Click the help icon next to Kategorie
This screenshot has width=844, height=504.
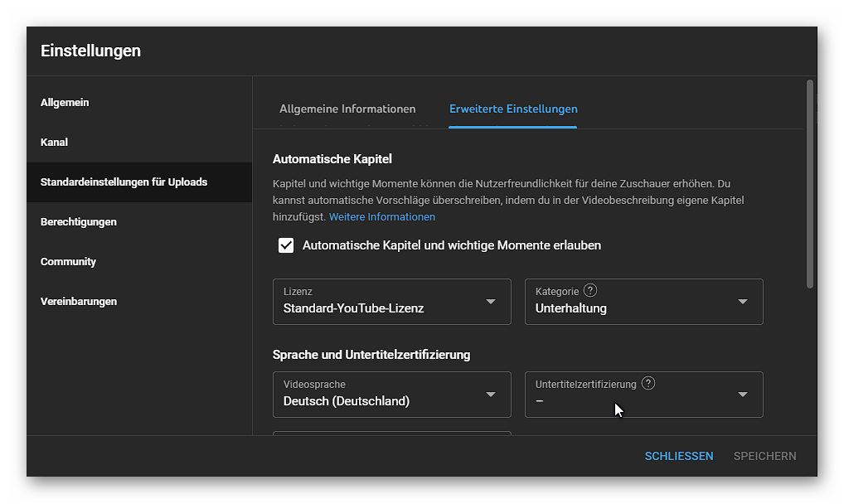(590, 291)
